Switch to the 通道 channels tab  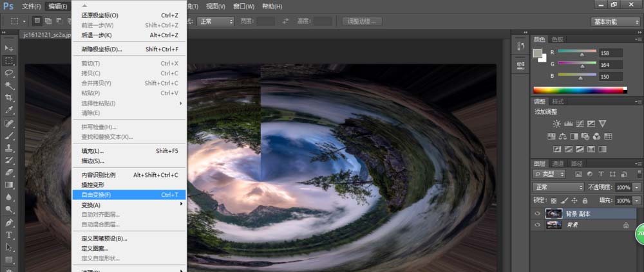click(558, 163)
